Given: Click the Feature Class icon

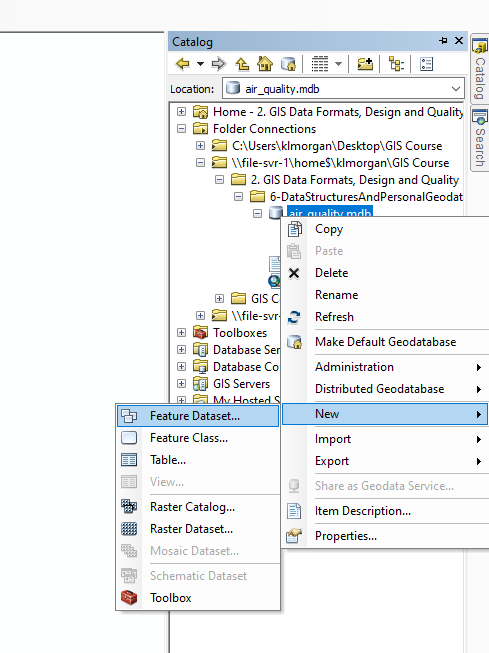Looking at the screenshot, I should 129,438.
